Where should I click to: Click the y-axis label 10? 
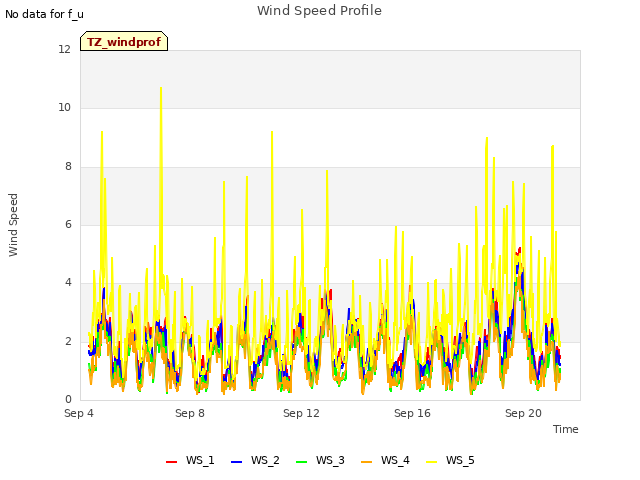tap(64, 108)
